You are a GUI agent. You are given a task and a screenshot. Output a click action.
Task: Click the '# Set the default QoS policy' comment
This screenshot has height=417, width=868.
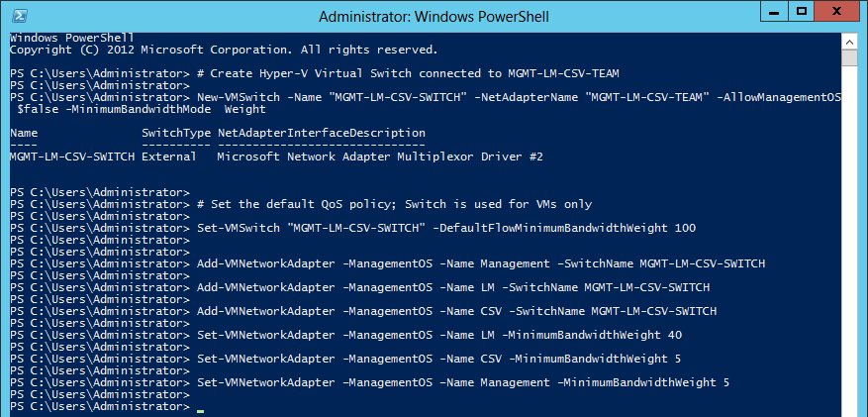(x=394, y=204)
